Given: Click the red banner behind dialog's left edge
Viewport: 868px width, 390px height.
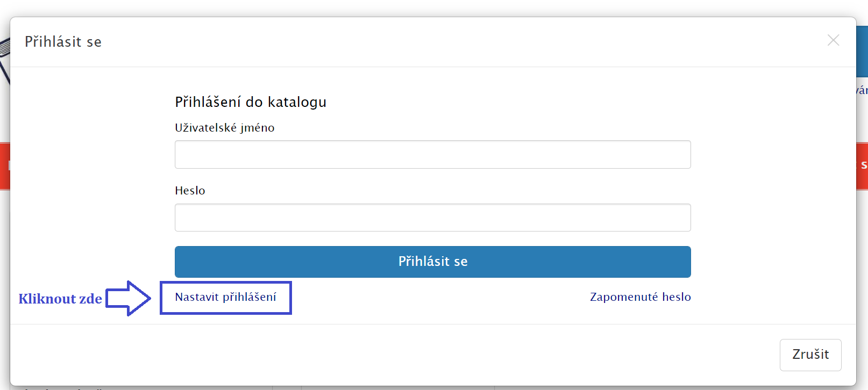Looking at the screenshot, I should (x=5, y=166).
